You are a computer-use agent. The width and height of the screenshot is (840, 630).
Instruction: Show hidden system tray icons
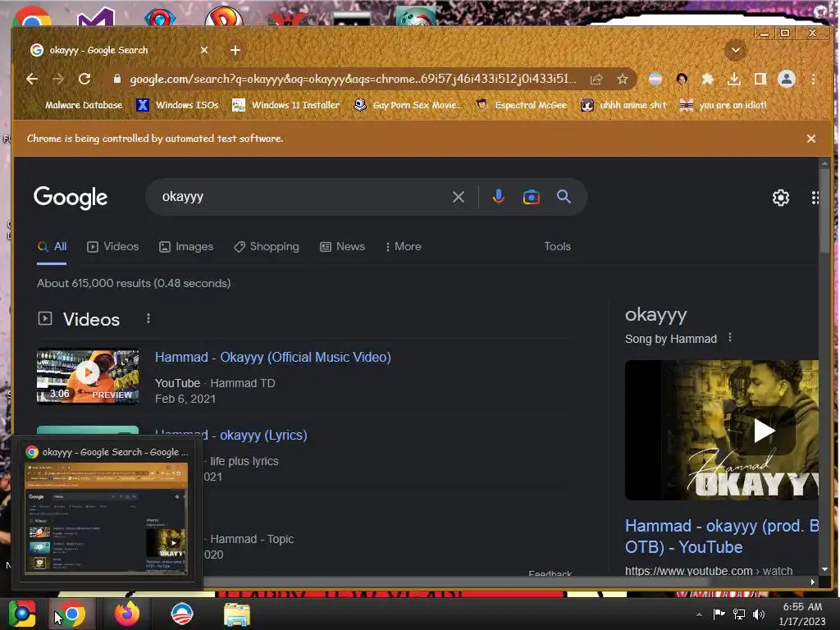pos(699,614)
